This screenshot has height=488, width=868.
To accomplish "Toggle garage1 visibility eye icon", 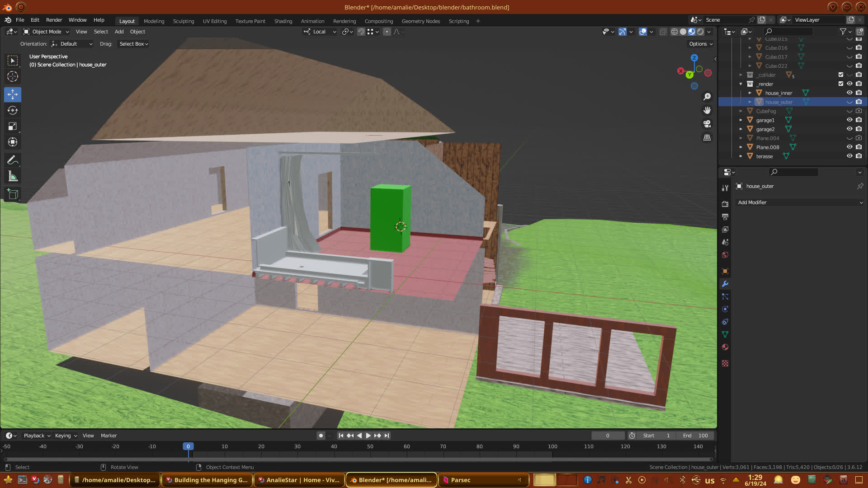I will [849, 120].
